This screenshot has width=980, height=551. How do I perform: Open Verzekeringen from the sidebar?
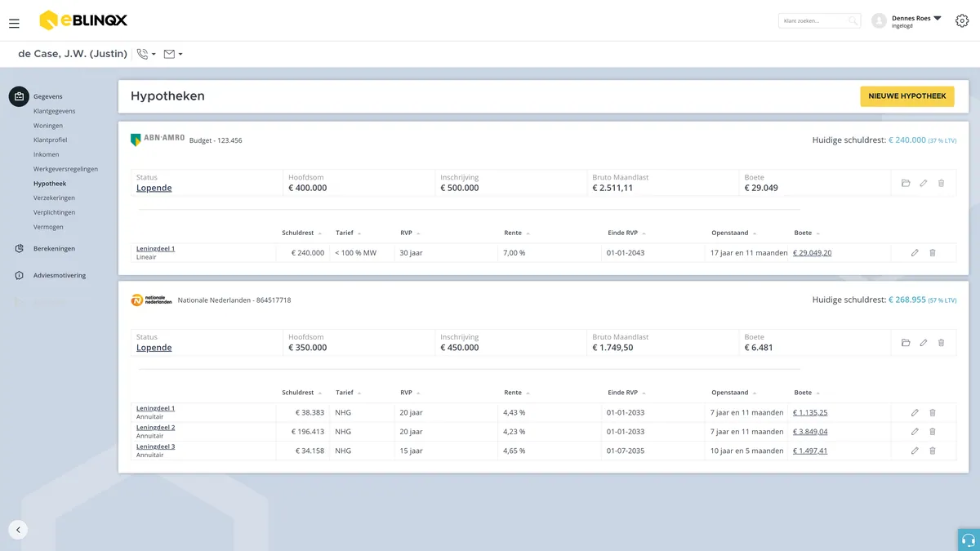click(55, 198)
